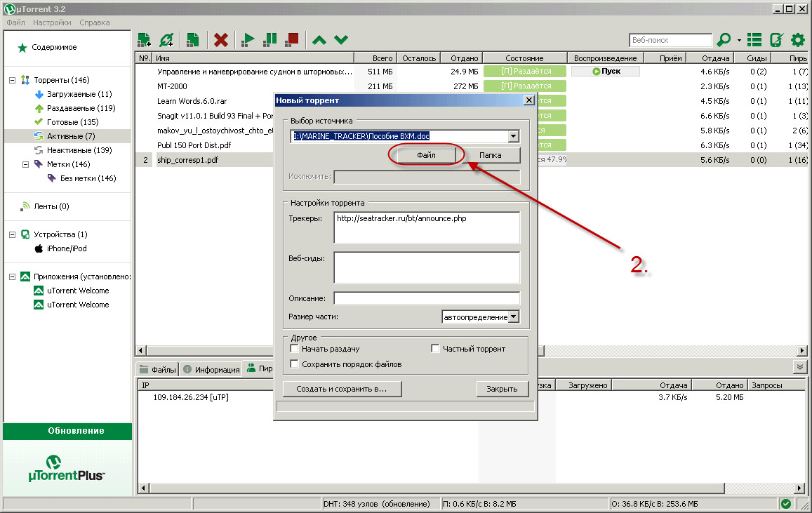Click the red Stop torrent icon
The image size is (812, 513).
pos(292,40)
